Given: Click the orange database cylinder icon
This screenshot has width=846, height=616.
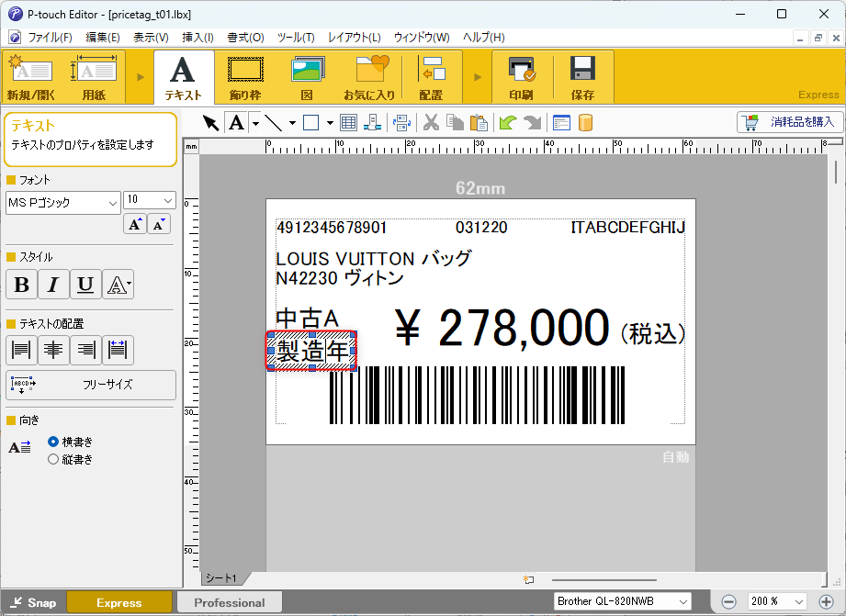Looking at the screenshot, I should coord(585,123).
